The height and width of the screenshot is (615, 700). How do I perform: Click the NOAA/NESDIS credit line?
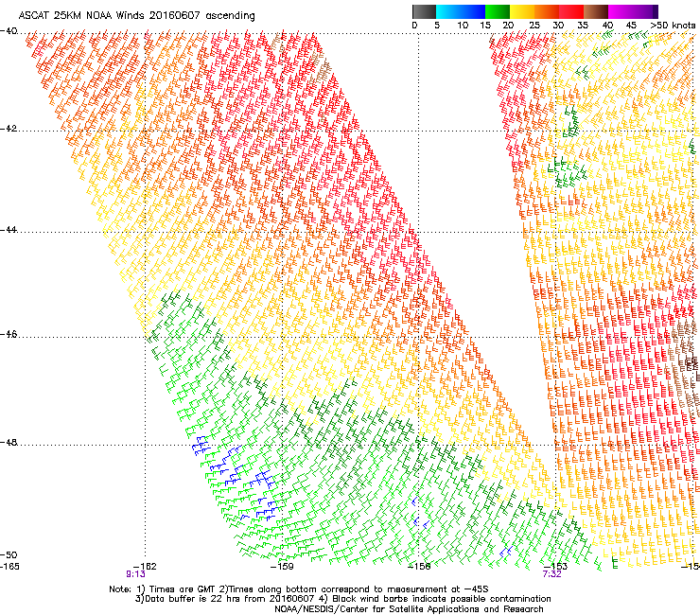(x=409, y=609)
